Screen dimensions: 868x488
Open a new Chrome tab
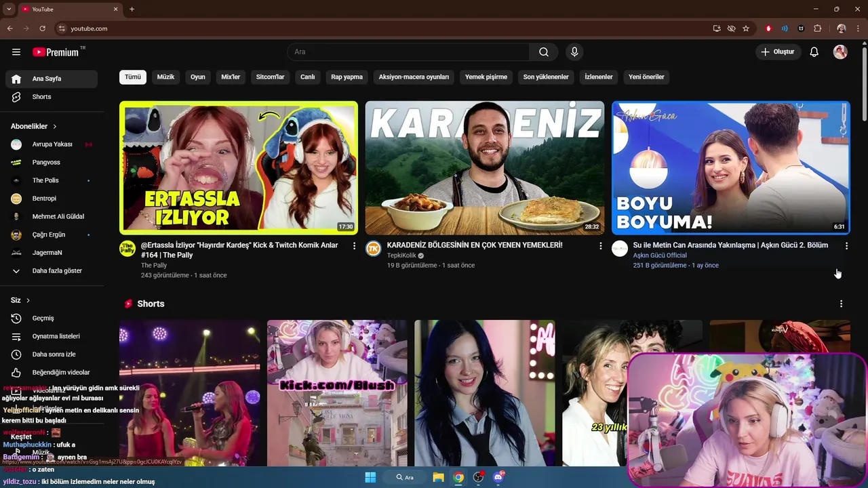132,9
